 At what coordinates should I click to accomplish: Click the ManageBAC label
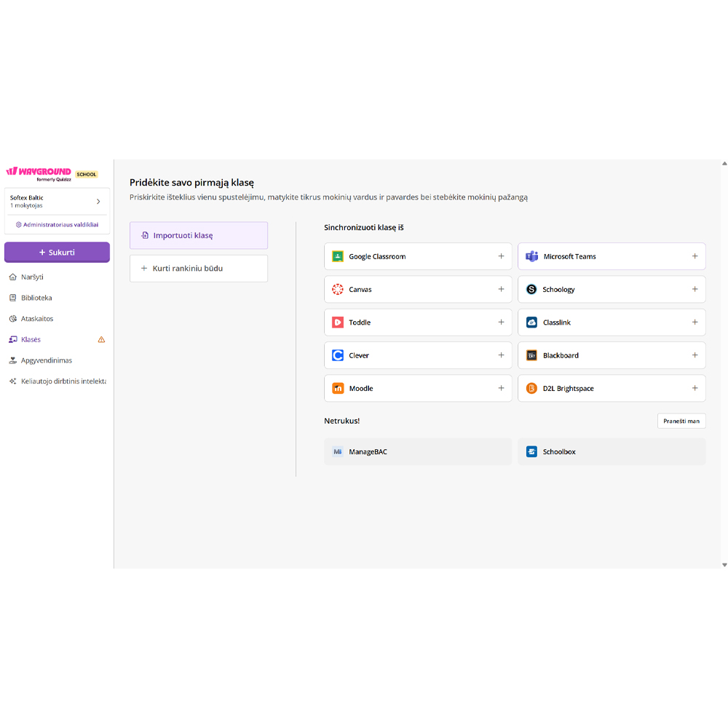[368, 452]
